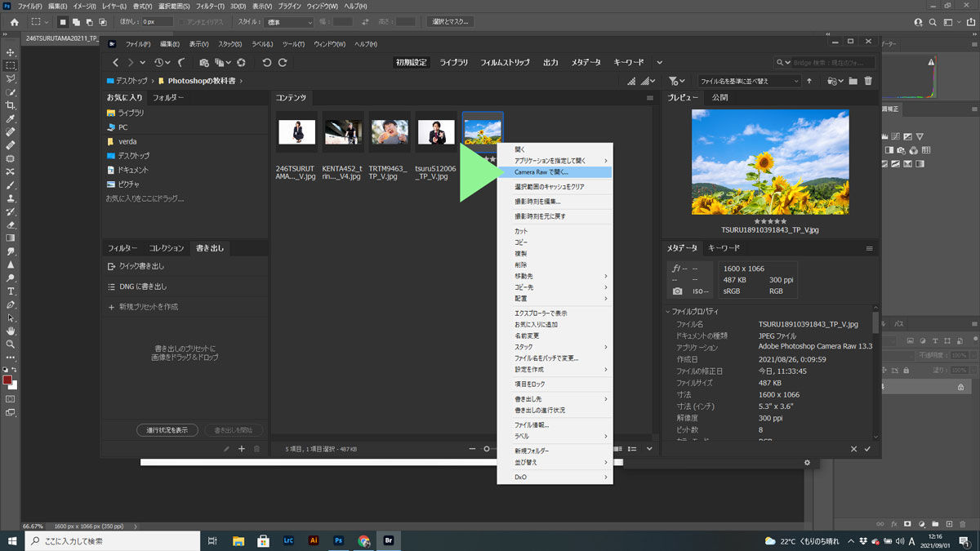Open Chrome from Windows taskbar
Screen dimensions: 980x551
pyautogui.click(x=363, y=540)
